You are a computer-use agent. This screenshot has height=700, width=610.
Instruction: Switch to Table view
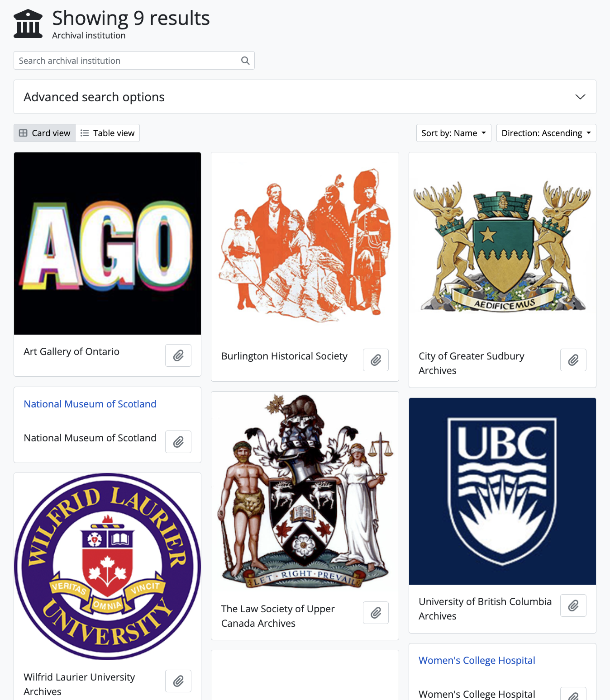coord(108,133)
